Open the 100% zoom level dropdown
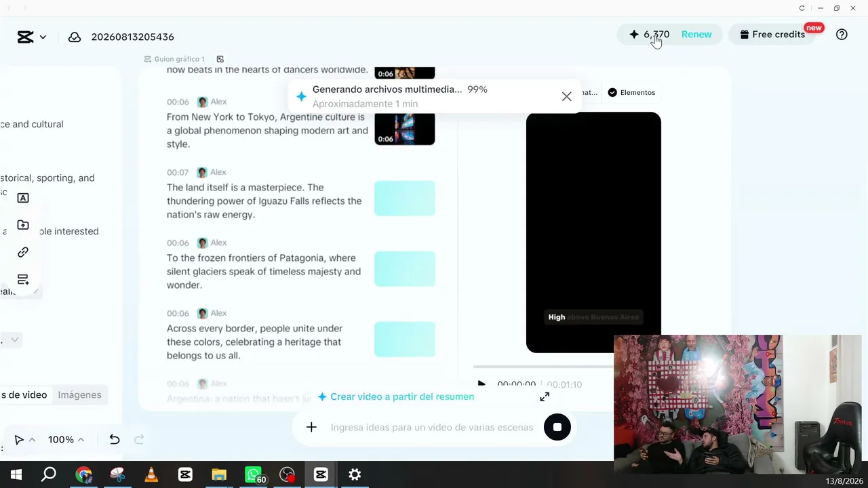This screenshot has height=488, width=868. (x=66, y=440)
